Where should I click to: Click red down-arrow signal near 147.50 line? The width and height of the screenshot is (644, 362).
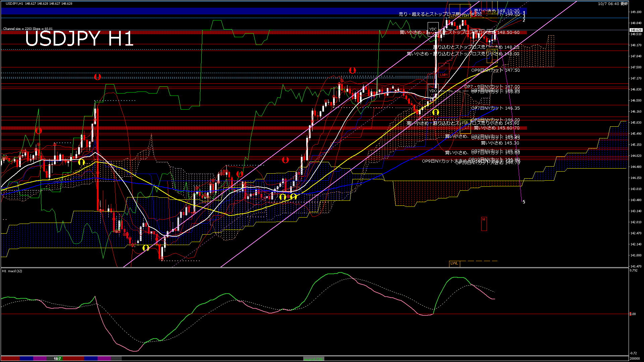click(x=352, y=70)
